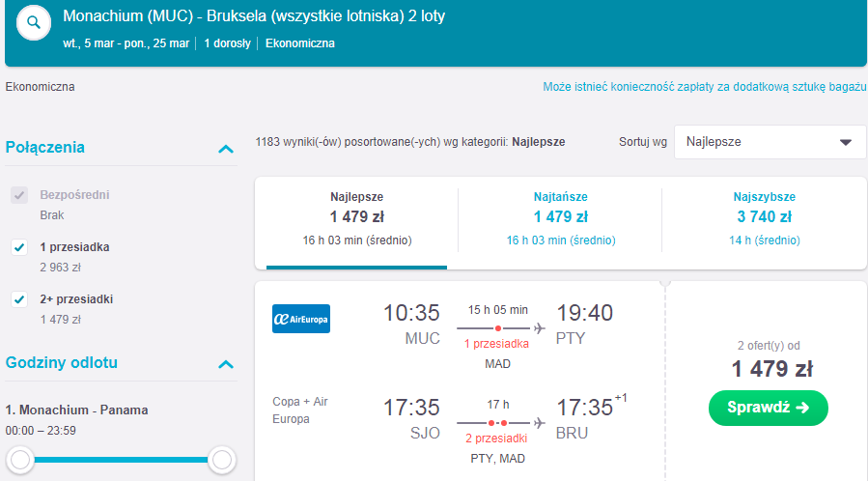Click the AirEuropa airline logo

tap(301, 319)
